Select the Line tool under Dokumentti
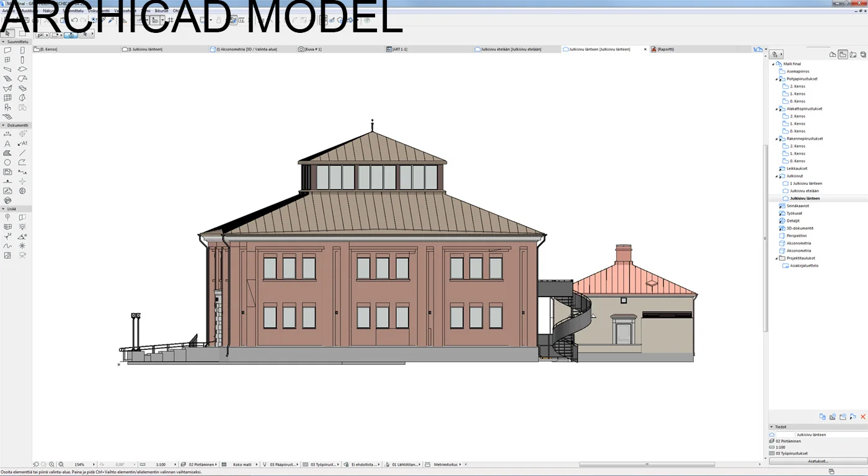This screenshot has height=476, width=868. (22, 153)
